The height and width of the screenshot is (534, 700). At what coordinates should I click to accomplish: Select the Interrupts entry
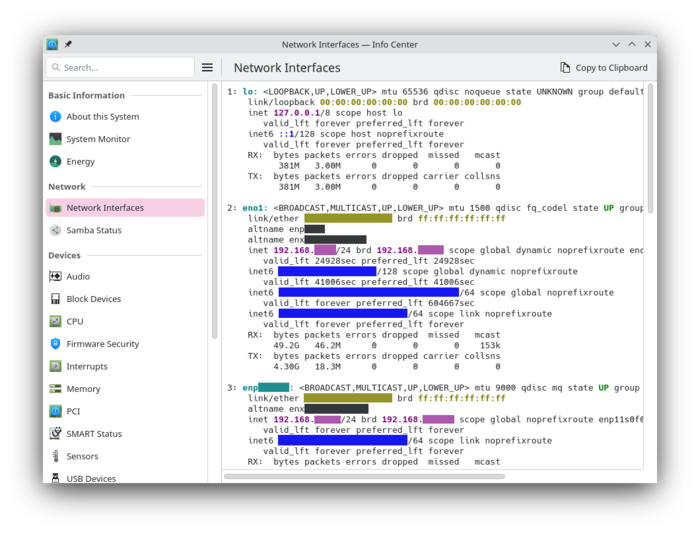(86, 366)
